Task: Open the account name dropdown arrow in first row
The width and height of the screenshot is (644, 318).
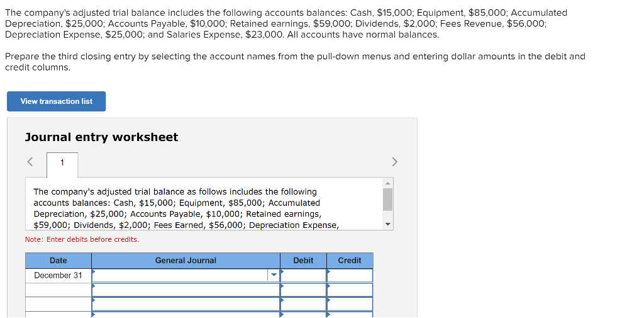Action: tap(274, 275)
